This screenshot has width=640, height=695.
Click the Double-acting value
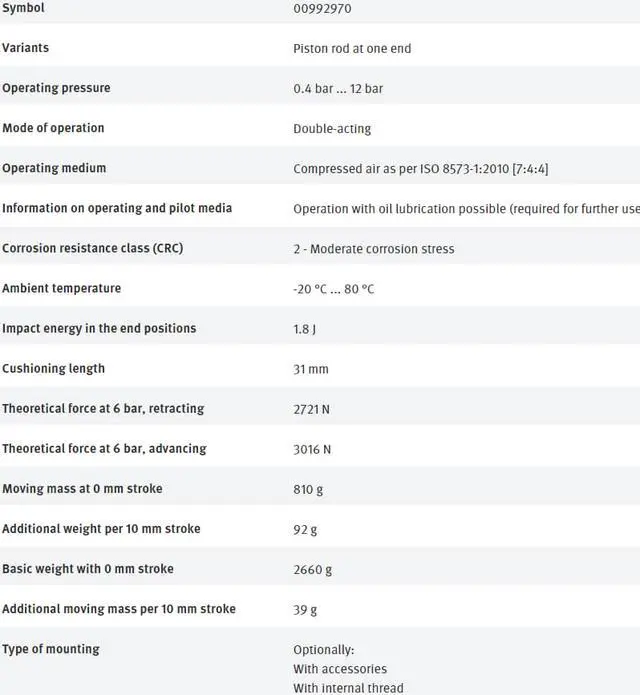click(332, 129)
